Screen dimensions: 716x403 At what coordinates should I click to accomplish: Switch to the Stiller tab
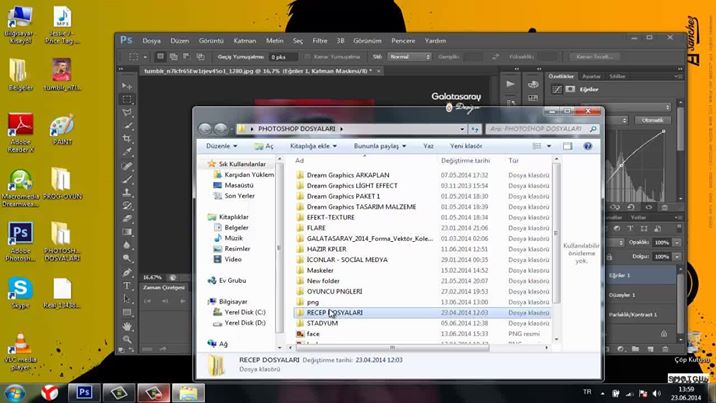point(617,76)
